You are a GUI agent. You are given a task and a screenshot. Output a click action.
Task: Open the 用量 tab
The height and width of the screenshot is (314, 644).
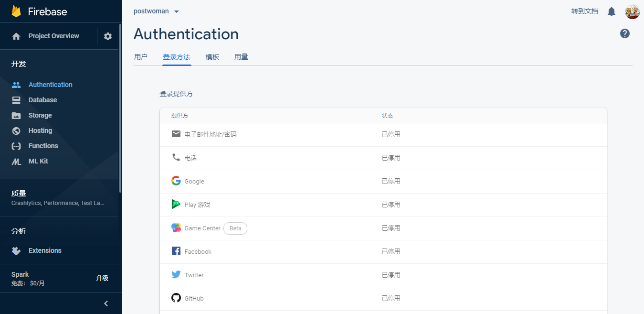click(241, 57)
